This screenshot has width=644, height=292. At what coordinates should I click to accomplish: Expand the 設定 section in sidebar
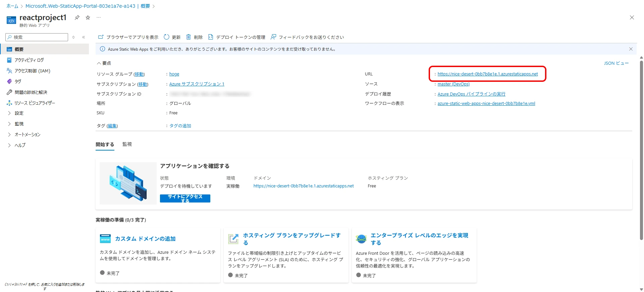[x=9, y=113]
